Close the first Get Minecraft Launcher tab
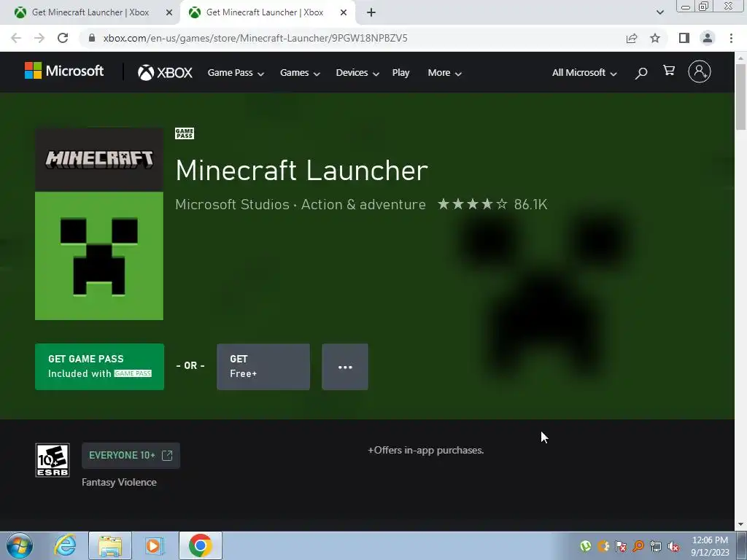 click(x=169, y=12)
